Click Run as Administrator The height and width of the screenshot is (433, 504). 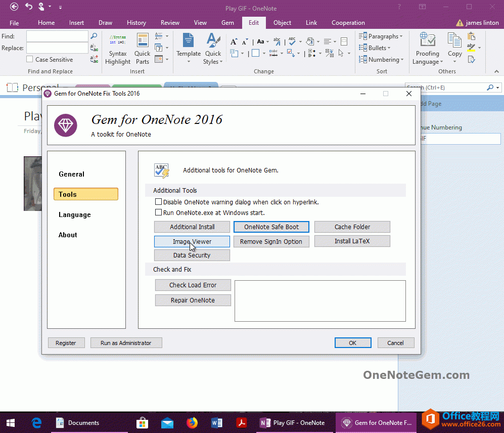click(126, 342)
